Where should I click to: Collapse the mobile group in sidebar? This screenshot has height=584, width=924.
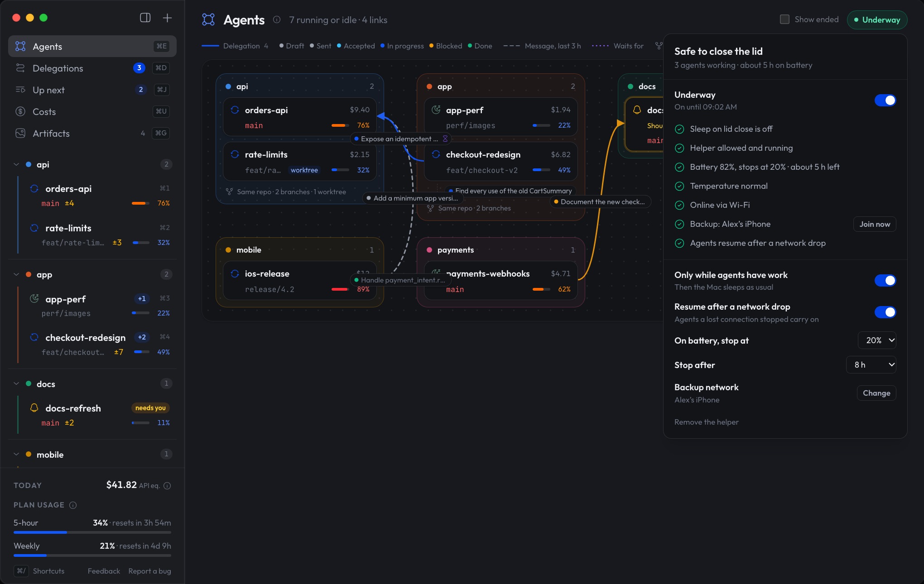pyautogui.click(x=16, y=454)
